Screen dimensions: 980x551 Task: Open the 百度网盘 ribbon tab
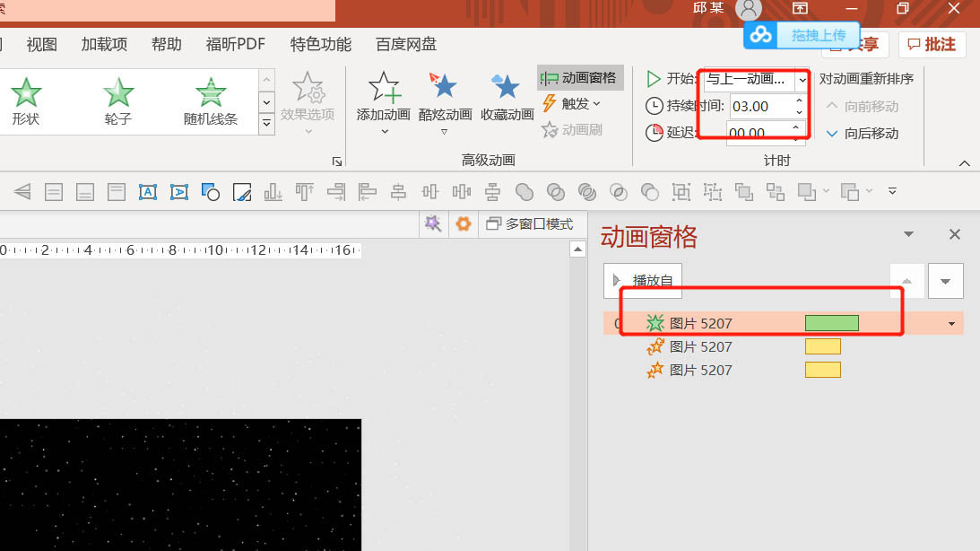(405, 44)
